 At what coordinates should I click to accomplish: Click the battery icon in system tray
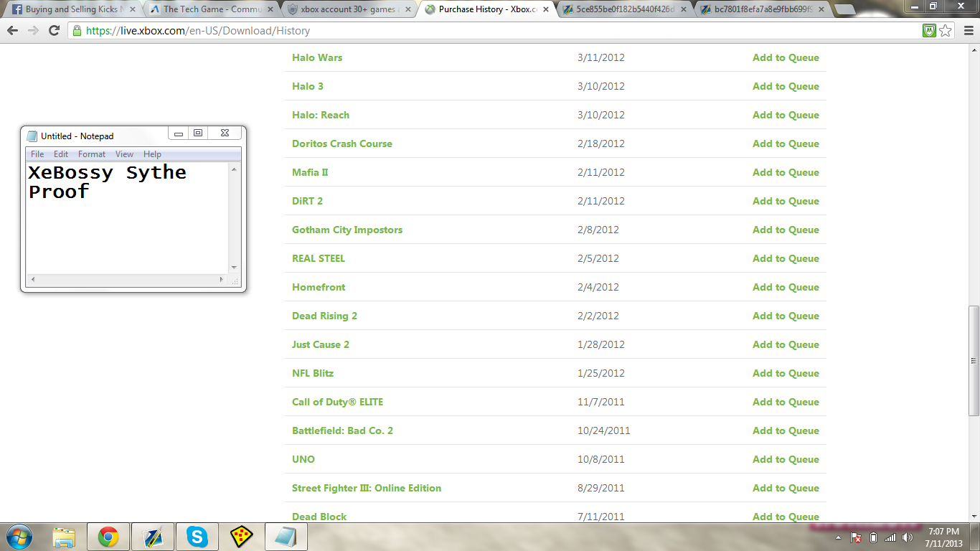tap(873, 537)
